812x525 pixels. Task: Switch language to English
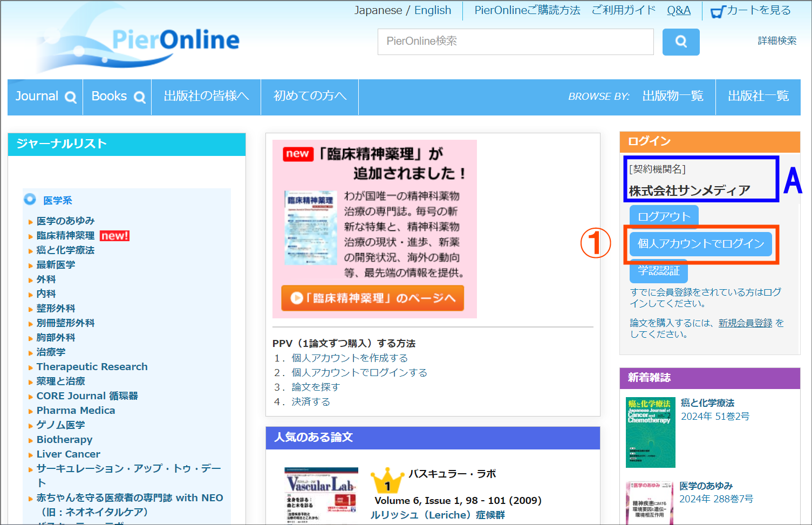[x=433, y=10]
